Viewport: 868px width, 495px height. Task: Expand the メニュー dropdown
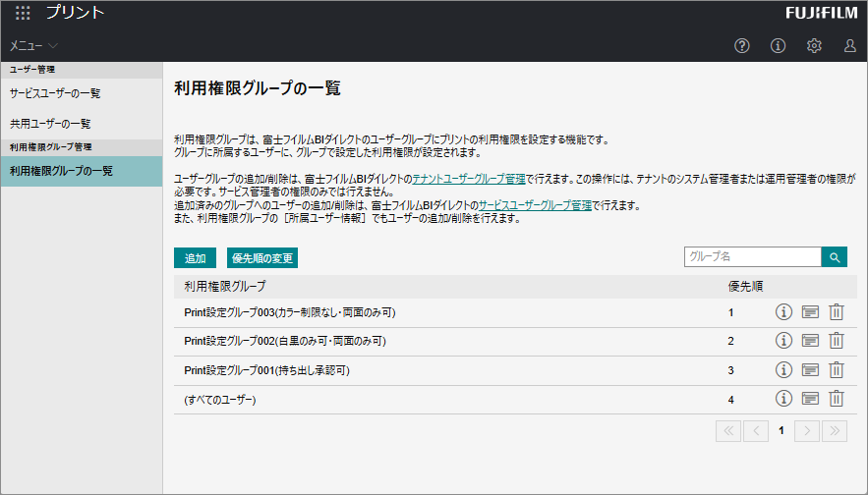pos(34,46)
